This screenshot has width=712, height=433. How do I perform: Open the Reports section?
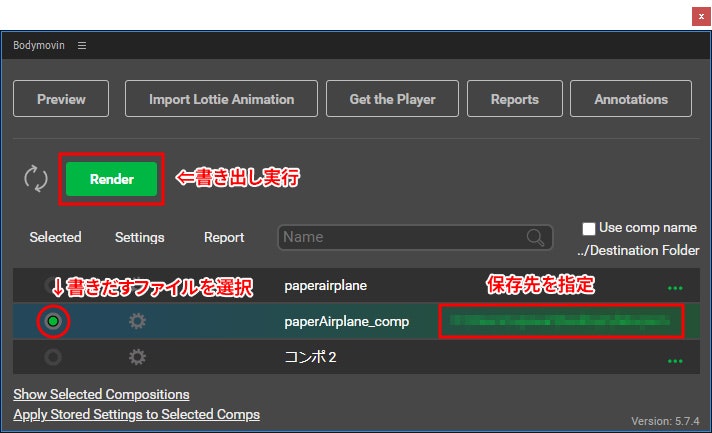coord(514,99)
